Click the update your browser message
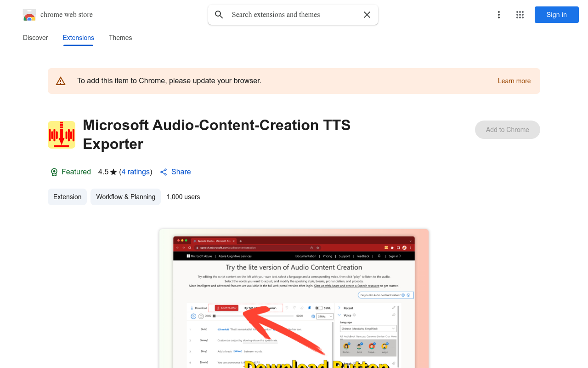The height and width of the screenshot is (368, 588). [169, 81]
